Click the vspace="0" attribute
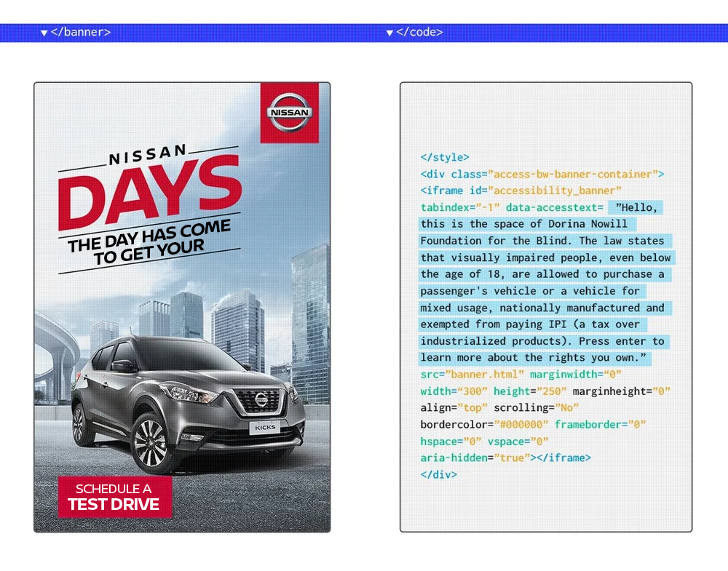This screenshot has height=571, width=728. coord(518,441)
